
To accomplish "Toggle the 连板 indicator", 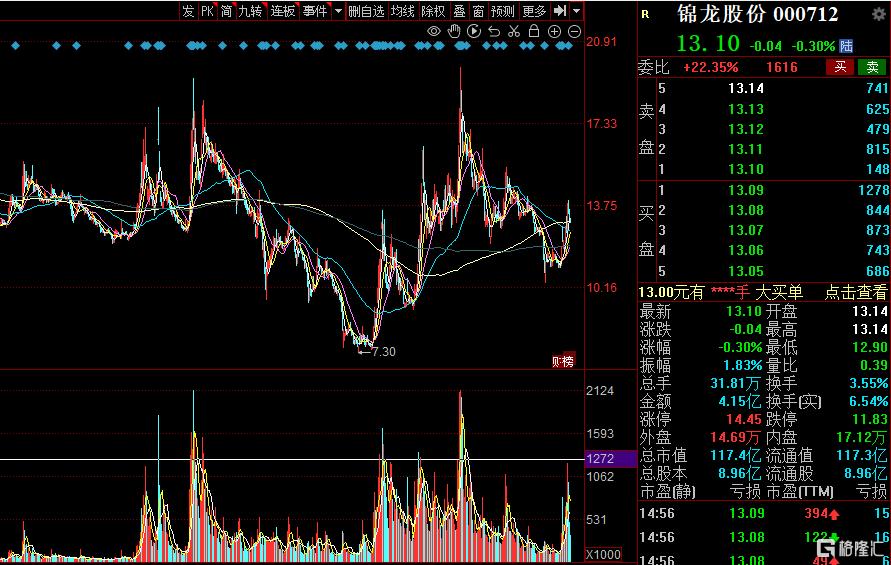I will (x=282, y=11).
